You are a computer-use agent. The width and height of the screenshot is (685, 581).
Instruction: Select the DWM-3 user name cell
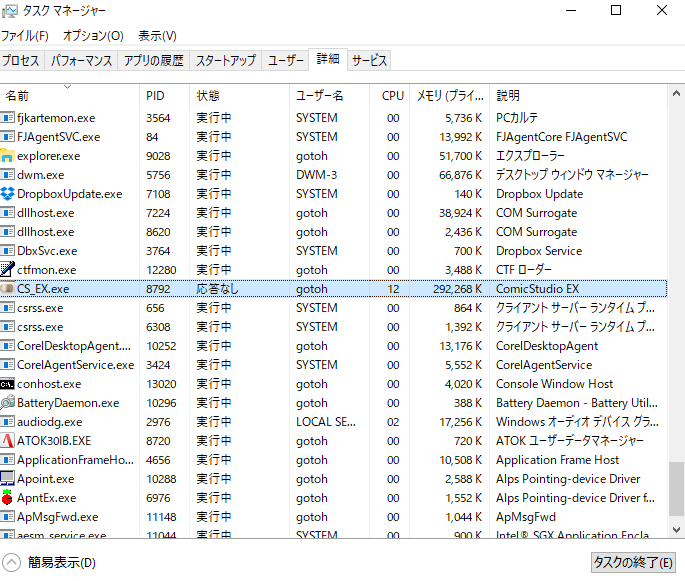click(x=316, y=175)
